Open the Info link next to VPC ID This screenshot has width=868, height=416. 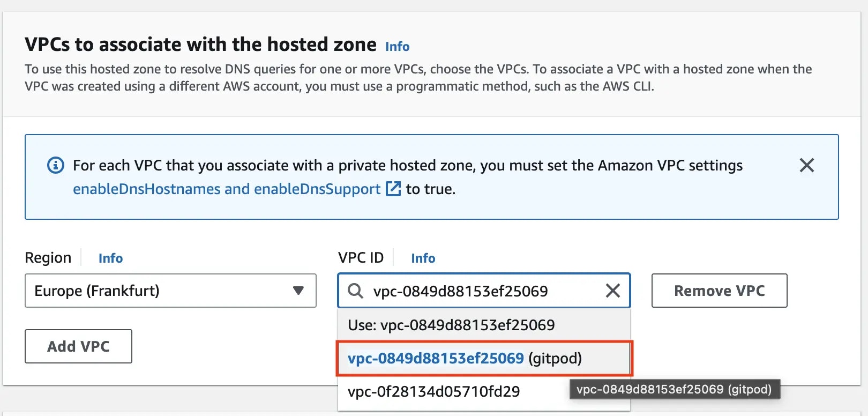coord(423,258)
